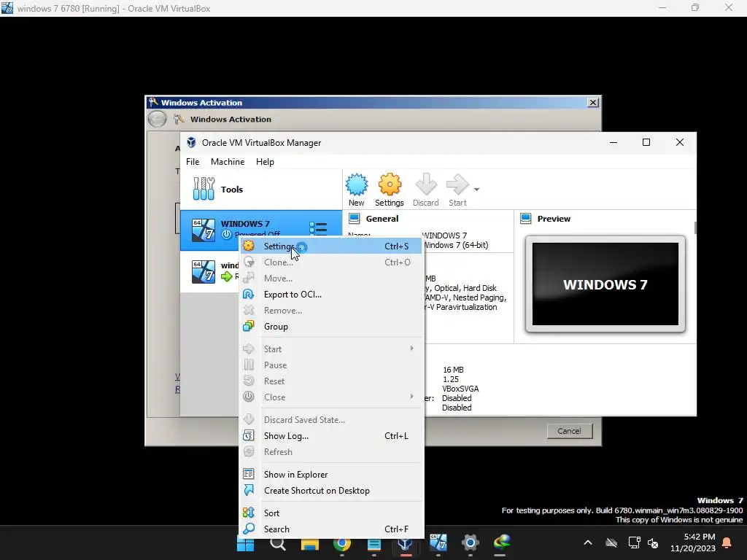747x560 pixels.
Task: Choose Settings... in the context menu
Action: pyautogui.click(x=330, y=246)
